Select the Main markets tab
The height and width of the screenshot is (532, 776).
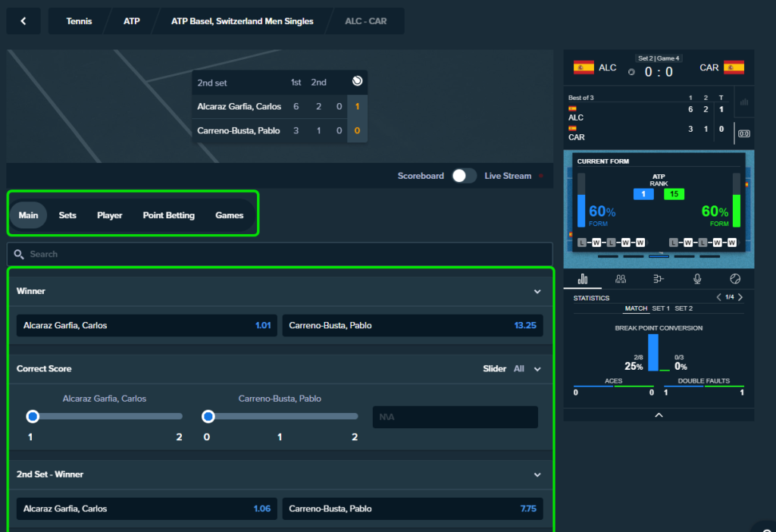pos(28,215)
